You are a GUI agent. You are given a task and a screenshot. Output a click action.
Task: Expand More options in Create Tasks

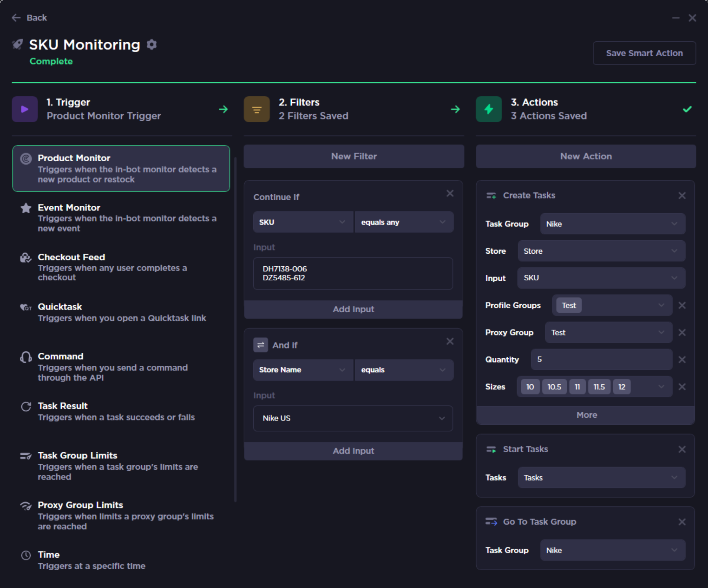click(585, 415)
